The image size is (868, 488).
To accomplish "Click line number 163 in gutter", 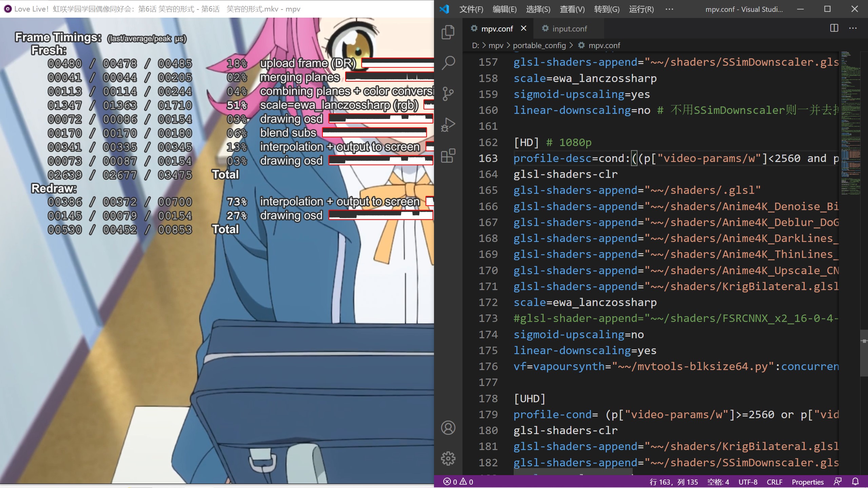I will tap(488, 158).
